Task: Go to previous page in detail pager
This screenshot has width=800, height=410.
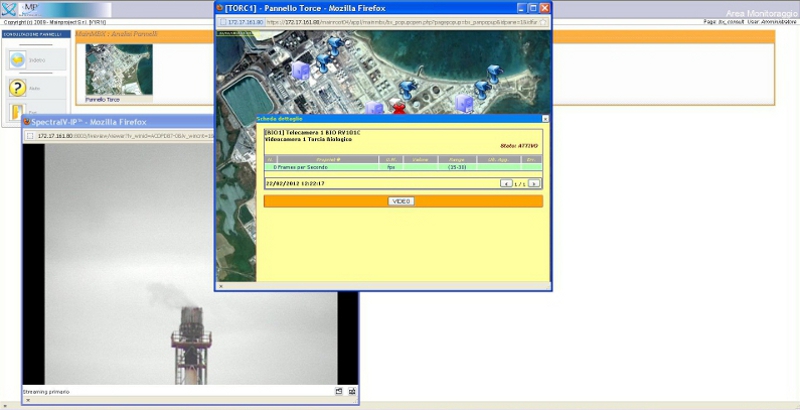Action: [506, 184]
